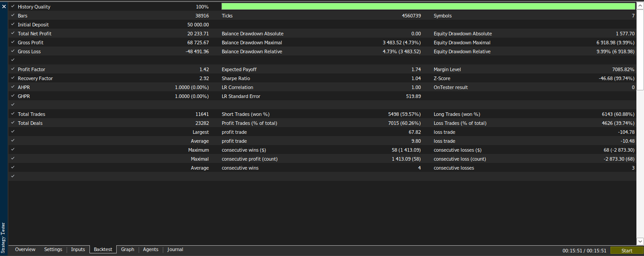Image resolution: width=644 pixels, height=256 pixels.
Task: Click the Start button
Action: click(x=626, y=251)
